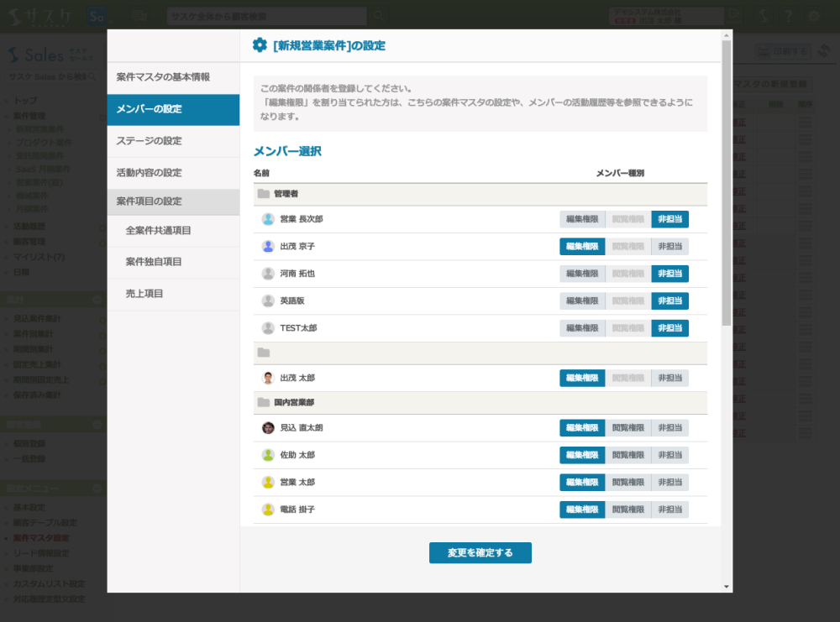Click the 変更を確定する button

coord(480,553)
